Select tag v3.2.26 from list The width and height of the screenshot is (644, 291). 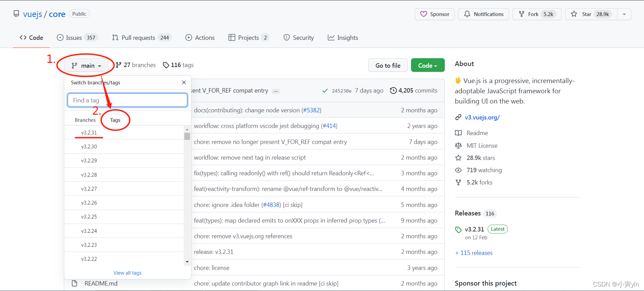pos(124,203)
